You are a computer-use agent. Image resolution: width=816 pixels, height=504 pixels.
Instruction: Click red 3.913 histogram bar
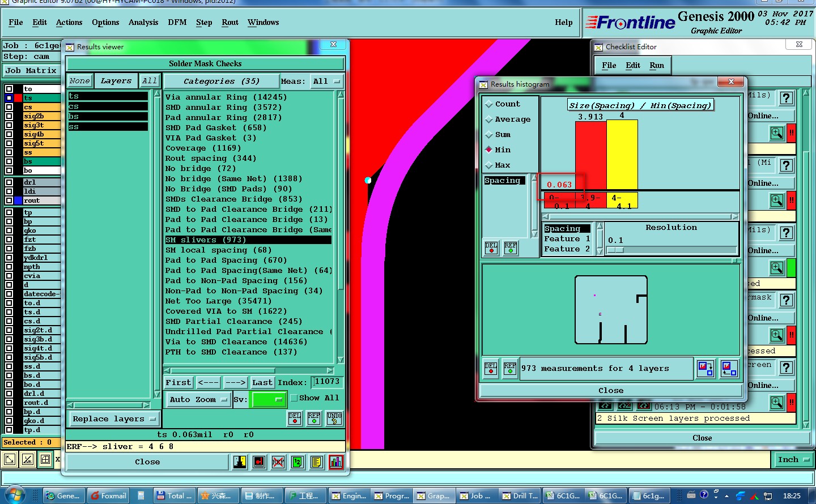point(591,155)
